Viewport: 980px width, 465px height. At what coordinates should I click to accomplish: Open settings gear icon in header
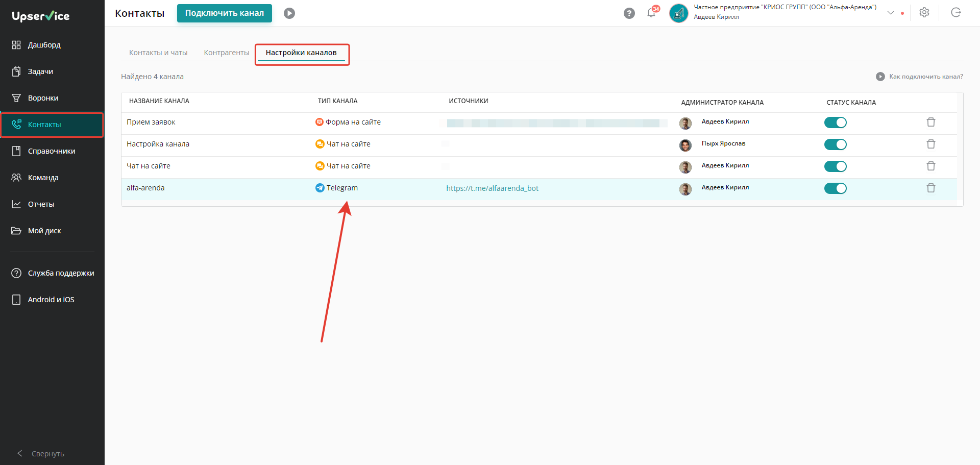point(924,13)
